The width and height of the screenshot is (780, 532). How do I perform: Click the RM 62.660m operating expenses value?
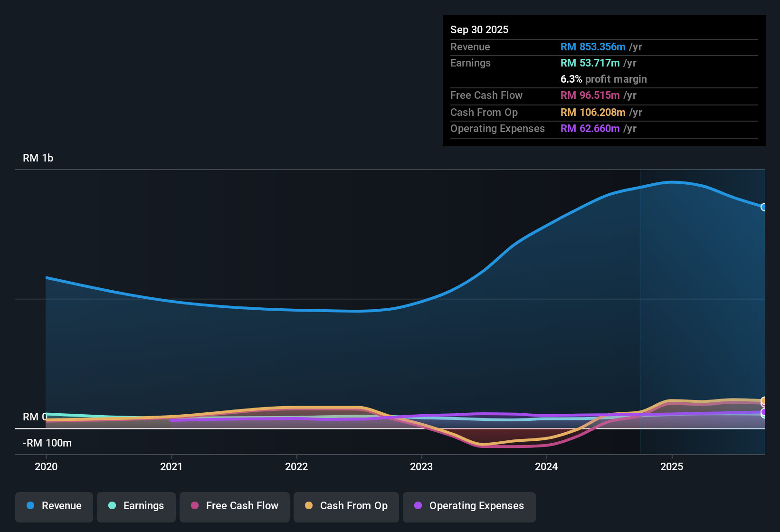[590, 129]
